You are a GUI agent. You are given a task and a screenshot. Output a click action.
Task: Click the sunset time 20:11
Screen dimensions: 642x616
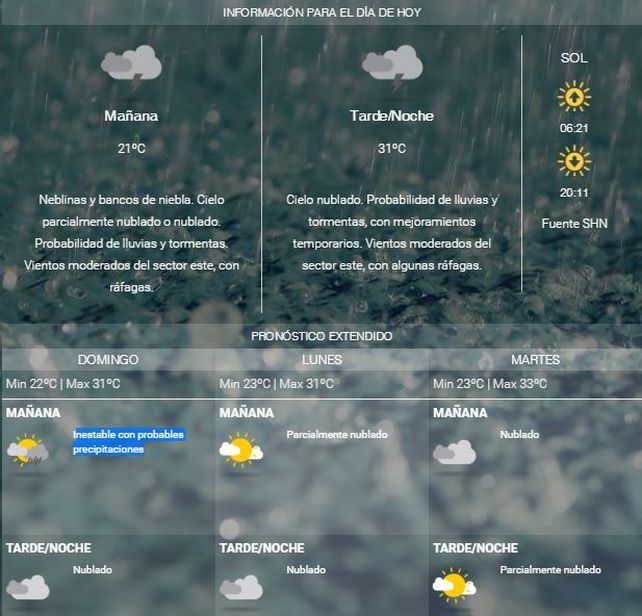574,192
